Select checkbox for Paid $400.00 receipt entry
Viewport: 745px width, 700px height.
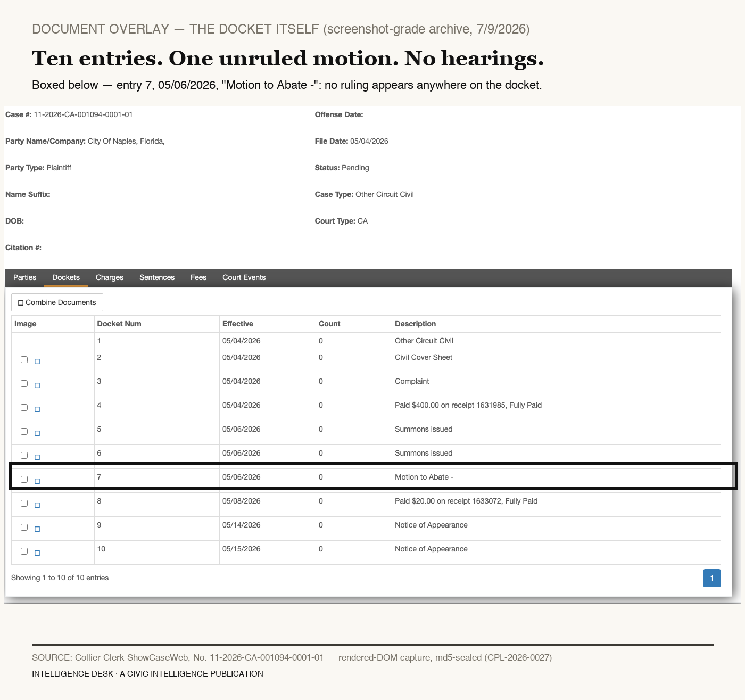pyautogui.click(x=24, y=407)
